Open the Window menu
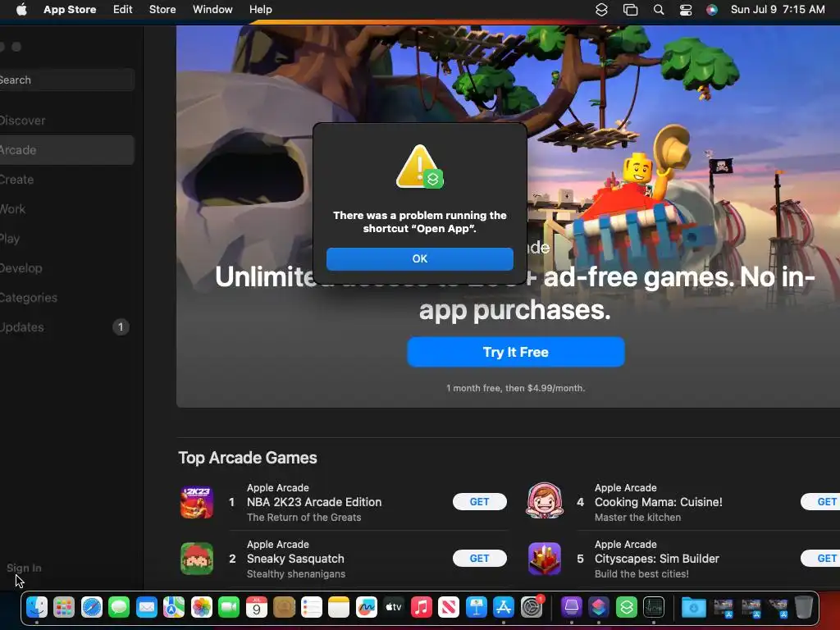This screenshot has width=840, height=630. tap(212, 10)
